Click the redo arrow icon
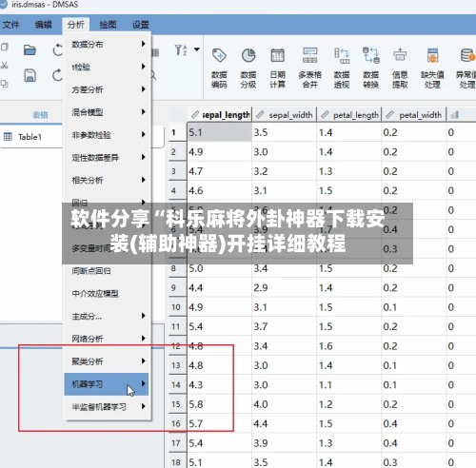The image size is (476, 468). 57,75
